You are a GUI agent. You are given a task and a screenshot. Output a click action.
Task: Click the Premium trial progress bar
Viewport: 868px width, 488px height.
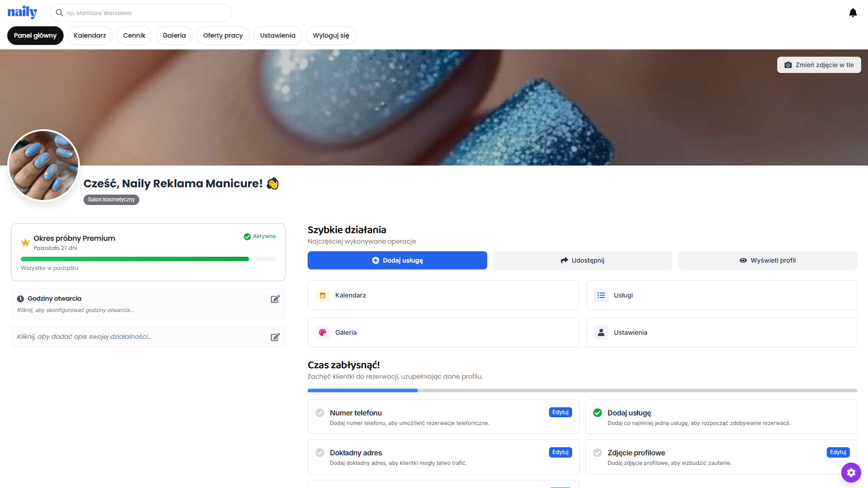(x=148, y=259)
